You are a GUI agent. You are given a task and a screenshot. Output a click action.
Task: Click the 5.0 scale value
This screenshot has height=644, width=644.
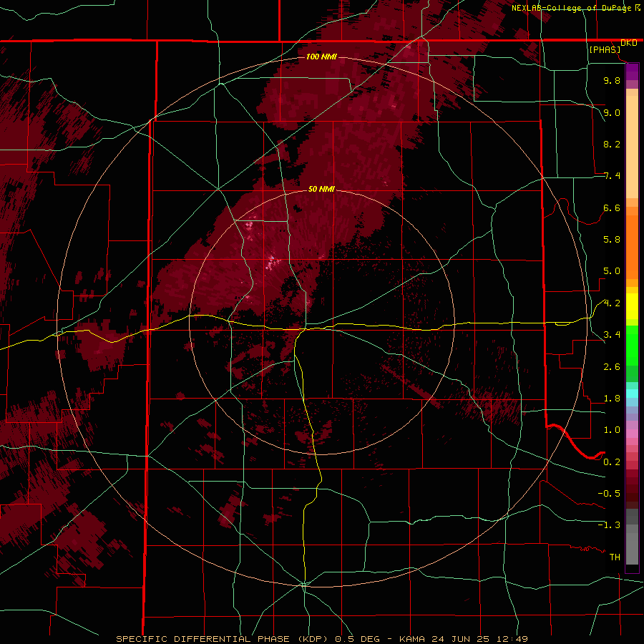tap(612, 271)
